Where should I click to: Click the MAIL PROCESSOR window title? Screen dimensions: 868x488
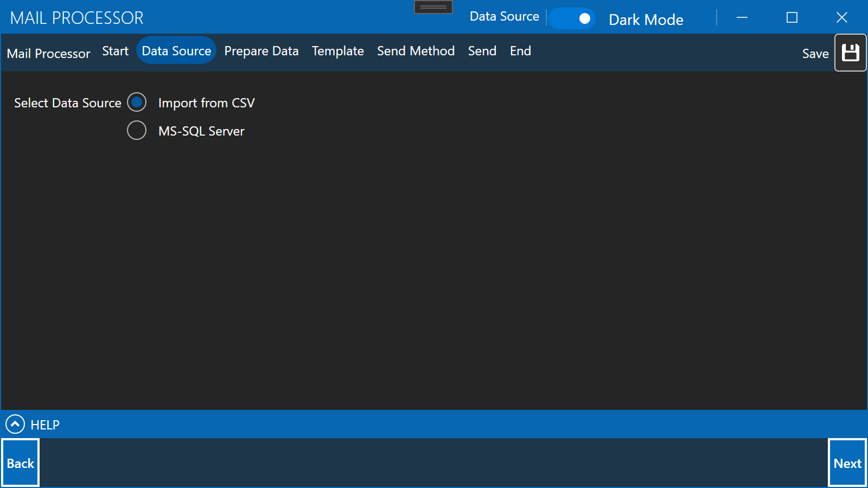[77, 18]
